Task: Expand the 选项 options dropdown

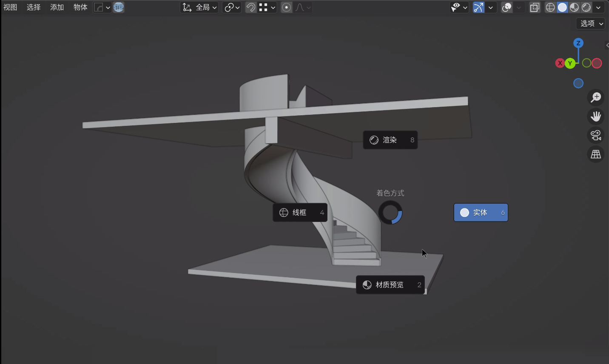Action: coord(591,23)
